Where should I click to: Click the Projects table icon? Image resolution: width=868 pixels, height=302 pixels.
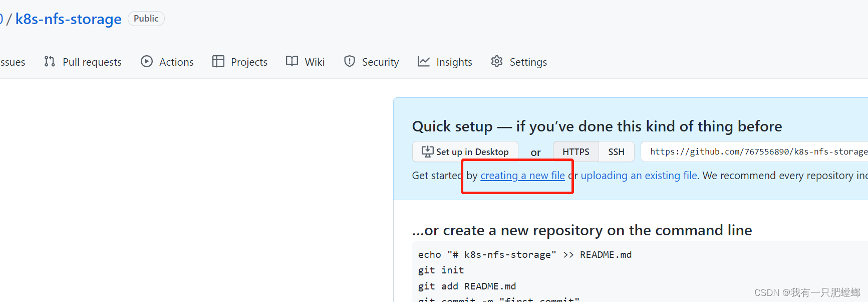tap(218, 61)
